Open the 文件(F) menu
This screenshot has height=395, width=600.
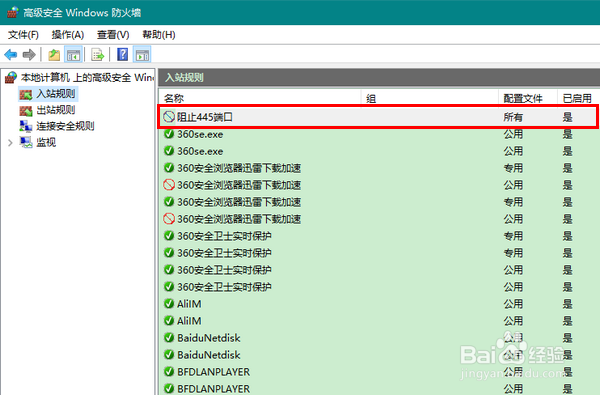pyautogui.click(x=23, y=35)
